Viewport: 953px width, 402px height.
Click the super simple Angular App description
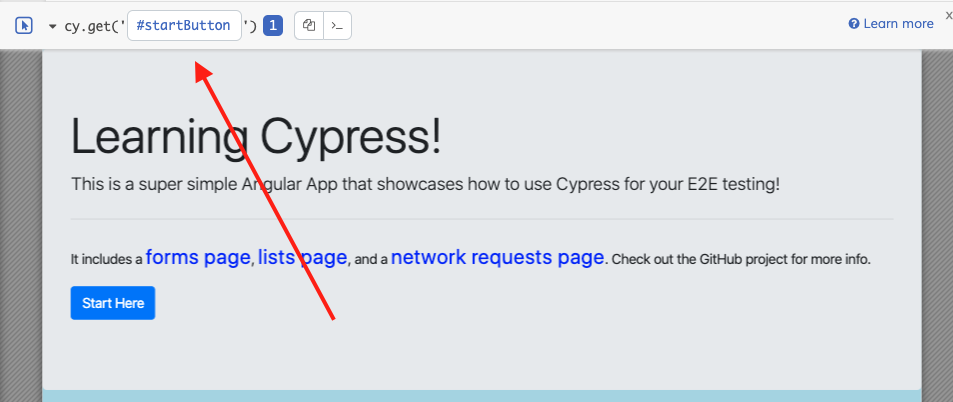[x=425, y=185]
